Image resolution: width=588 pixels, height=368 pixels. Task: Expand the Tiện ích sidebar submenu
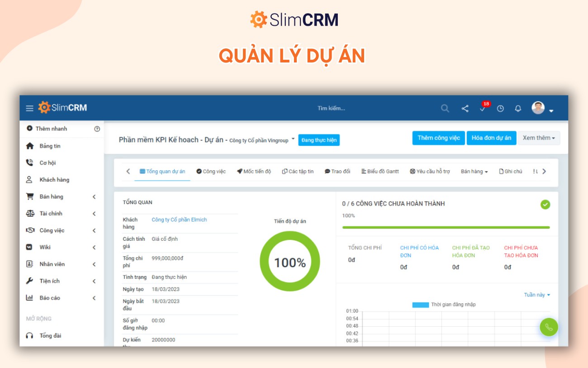(x=94, y=281)
